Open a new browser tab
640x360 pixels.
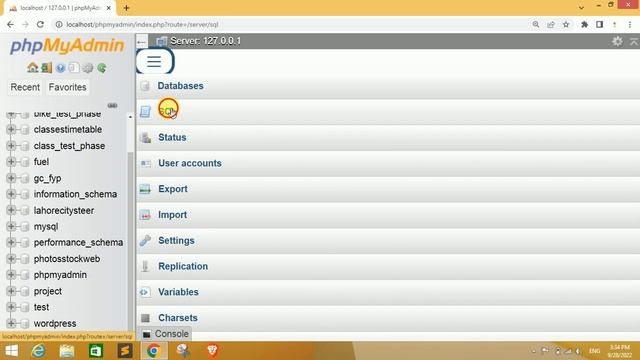(x=126, y=8)
